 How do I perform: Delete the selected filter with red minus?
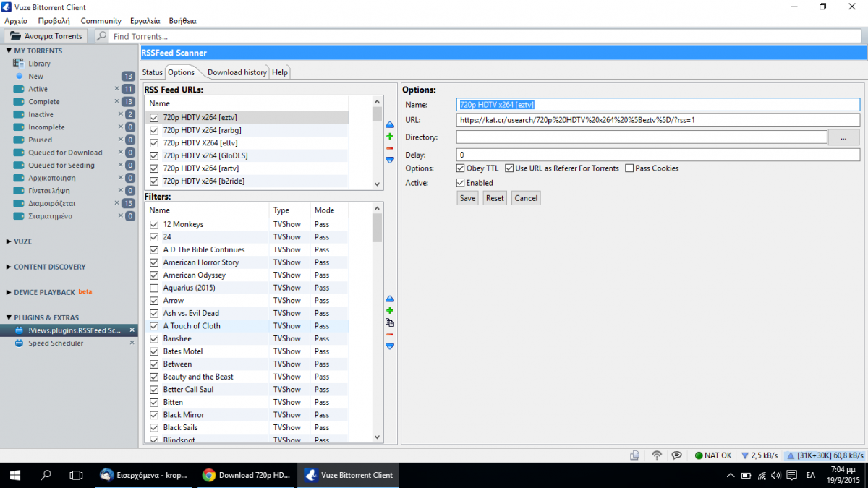pyautogui.click(x=390, y=334)
